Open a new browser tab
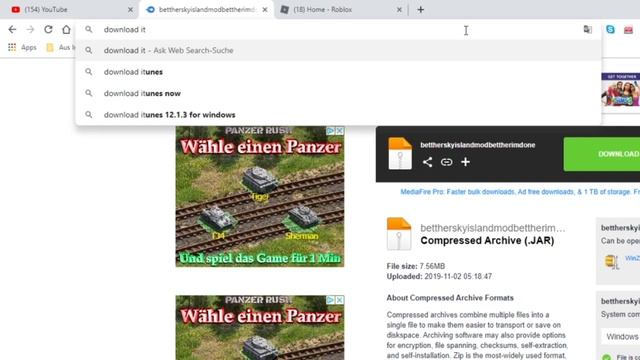 click(x=420, y=9)
